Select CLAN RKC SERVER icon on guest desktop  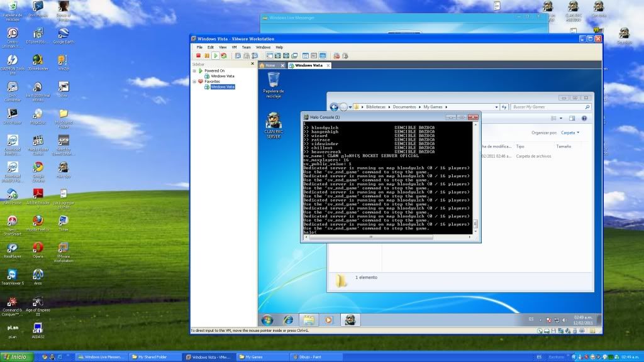[x=274, y=126]
